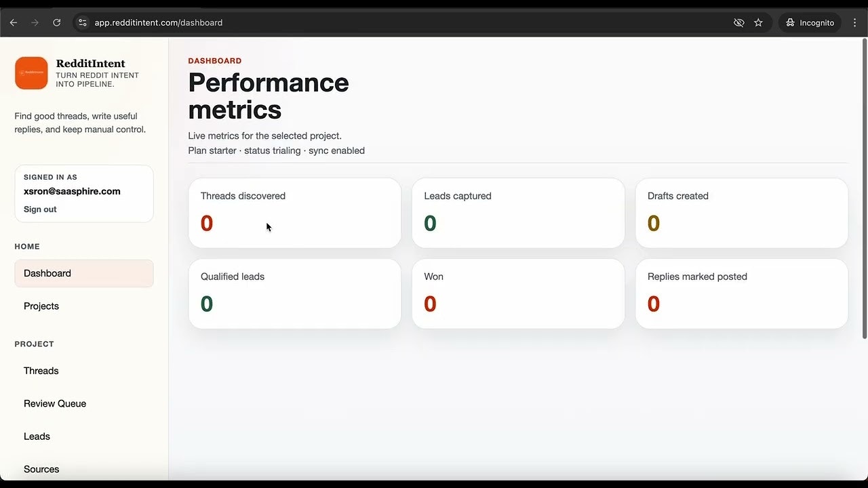Image resolution: width=868 pixels, height=488 pixels.
Task: Reload the page with refresh icon
Action: [x=57, y=22]
